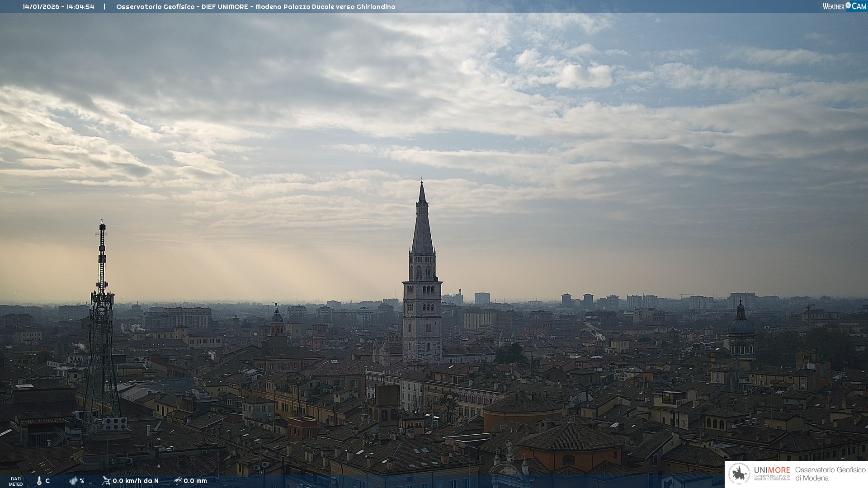
Task: Click the camera lens in the WeatherCam logo
Action: pyautogui.click(x=848, y=5)
